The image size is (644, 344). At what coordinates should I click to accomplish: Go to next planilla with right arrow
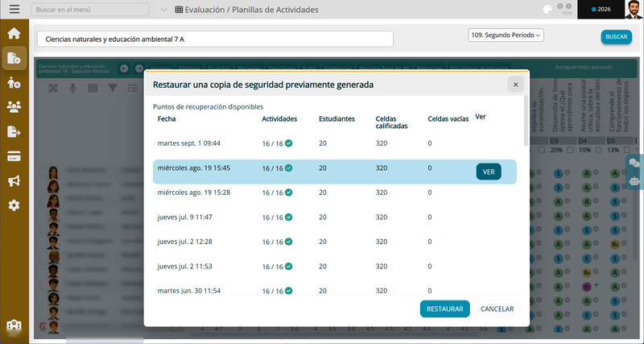coord(139,68)
